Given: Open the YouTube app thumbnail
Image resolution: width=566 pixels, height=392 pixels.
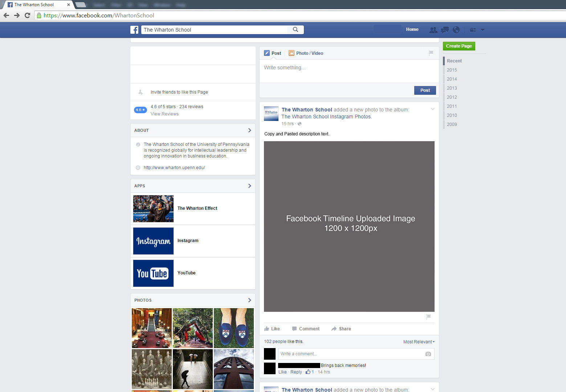Looking at the screenshot, I should pyautogui.click(x=153, y=273).
